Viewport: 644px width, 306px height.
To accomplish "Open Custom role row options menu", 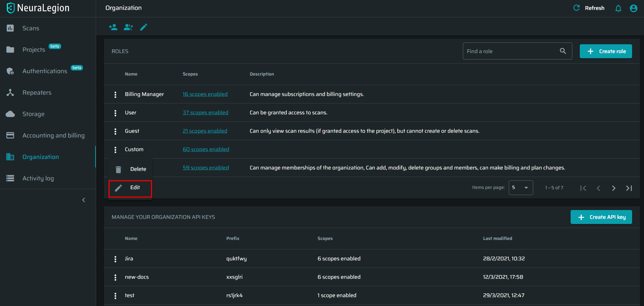I will 116,149.
